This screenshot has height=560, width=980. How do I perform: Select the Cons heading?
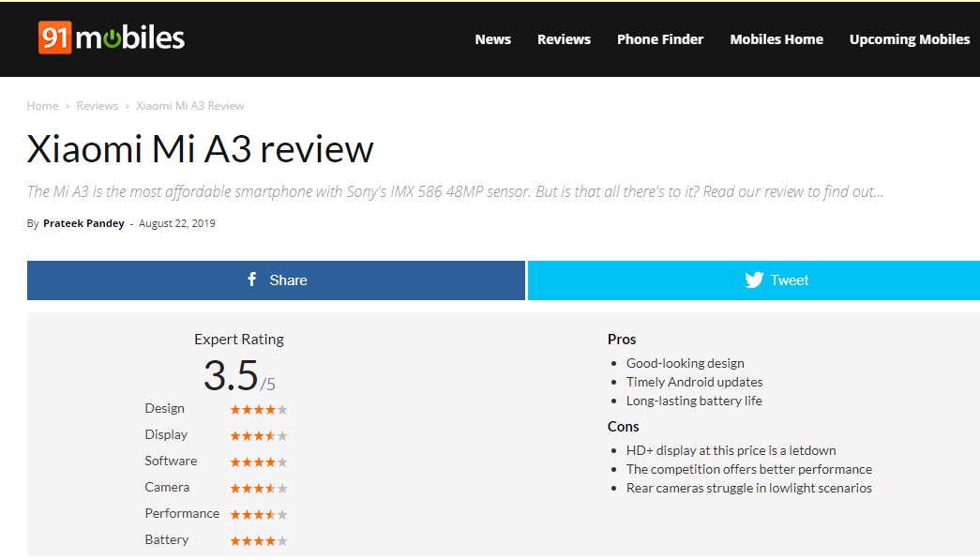[623, 427]
